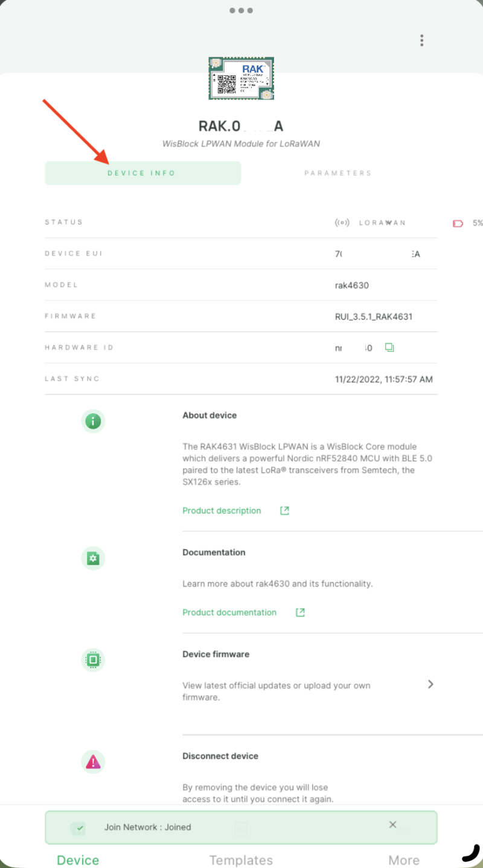Click the Product description link
Screen dimensions: 483x868
(222, 510)
